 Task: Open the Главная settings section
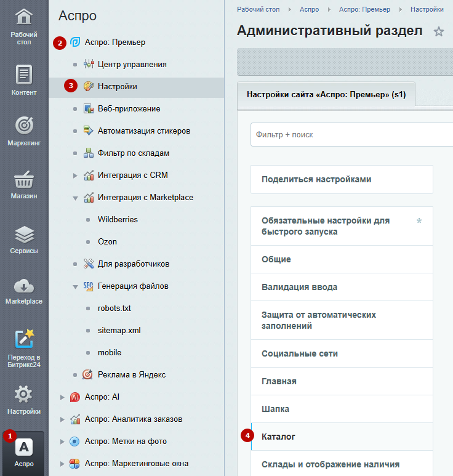click(x=342, y=381)
